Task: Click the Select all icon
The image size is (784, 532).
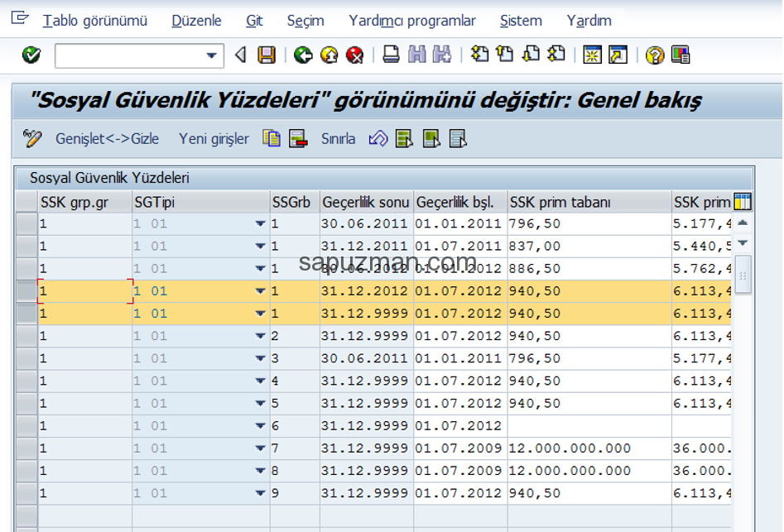Action: (x=404, y=138)
